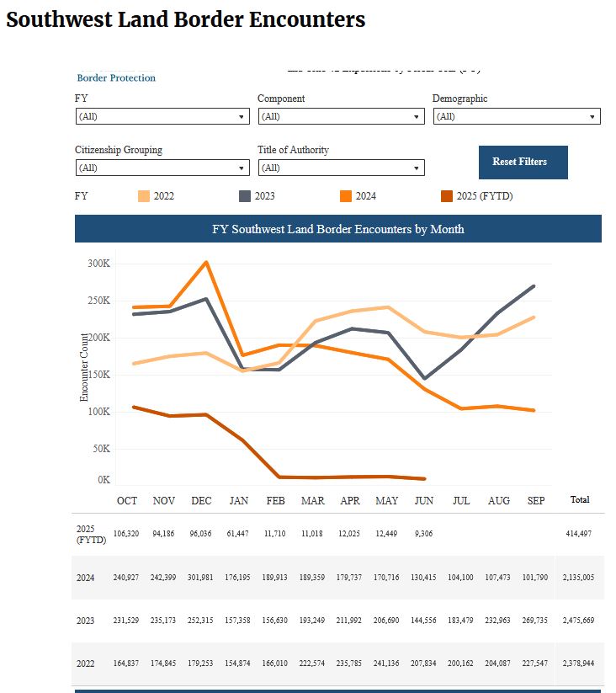The height and width of the screenshot is (693, 616).
Task: Click cell value 252,315
Action: [x=200, y=620]
